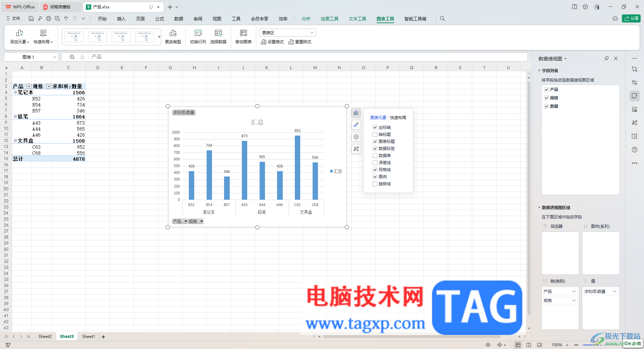Expand chart style gallery more arrow
Image resolution: width=644 pixels, height=349 pixels.
click(159, 37)
